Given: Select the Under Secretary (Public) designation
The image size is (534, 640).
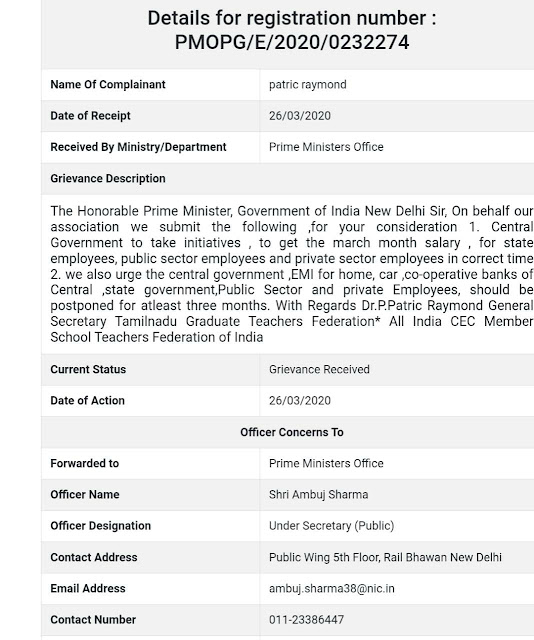Looking at the screenshot, I should 331,526.
